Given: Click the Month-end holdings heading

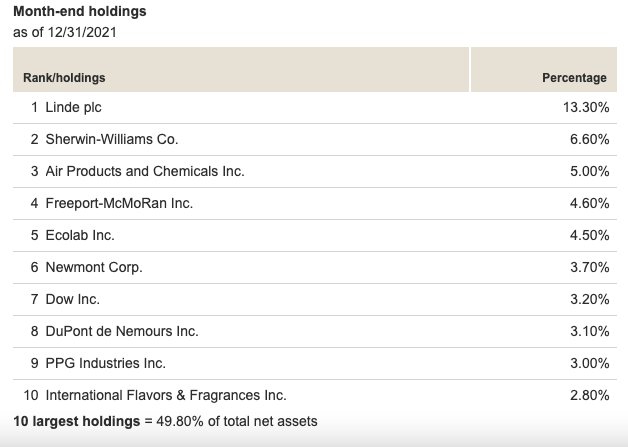Looking at the screenshot, I should tap(80, 11).
